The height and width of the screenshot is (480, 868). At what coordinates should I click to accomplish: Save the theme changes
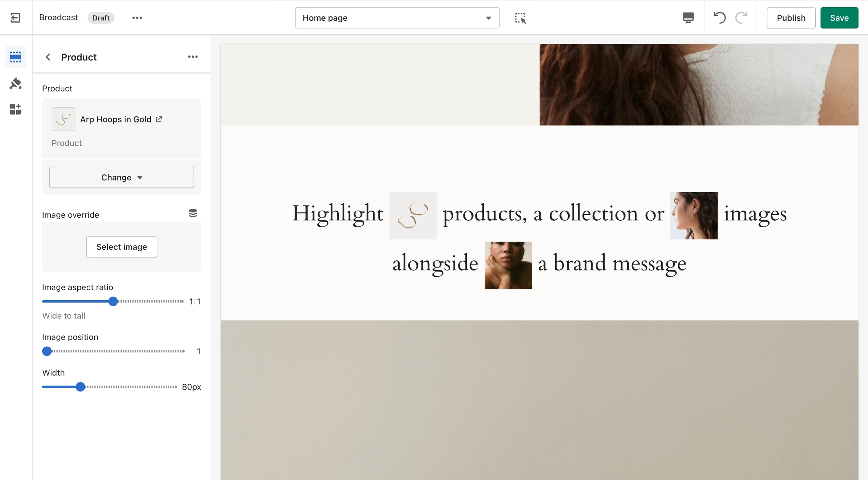tap(839, 18)
